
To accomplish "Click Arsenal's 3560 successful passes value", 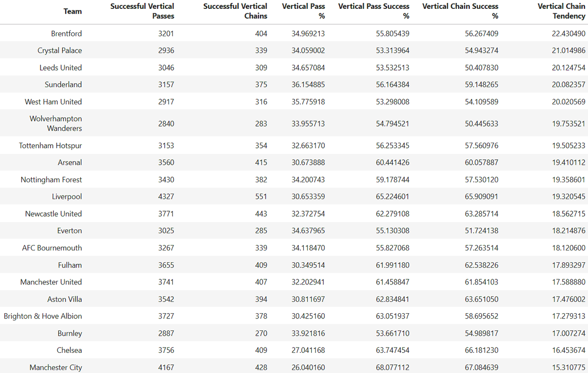I will [x=166, y=163].
